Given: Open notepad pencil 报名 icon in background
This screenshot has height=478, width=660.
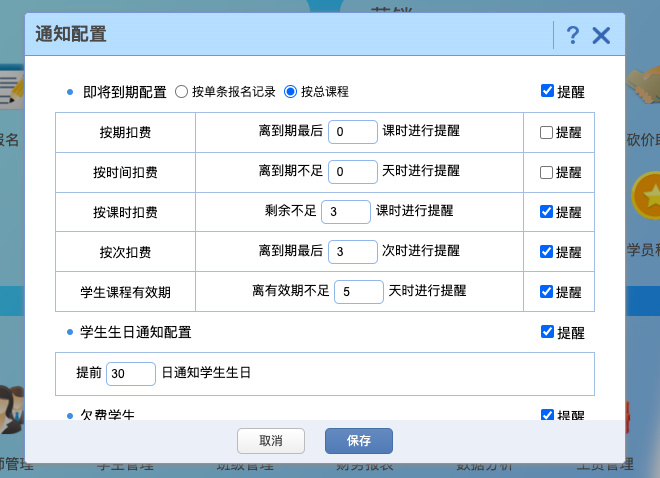Looking at the screenshot, I should pos(12,88).
